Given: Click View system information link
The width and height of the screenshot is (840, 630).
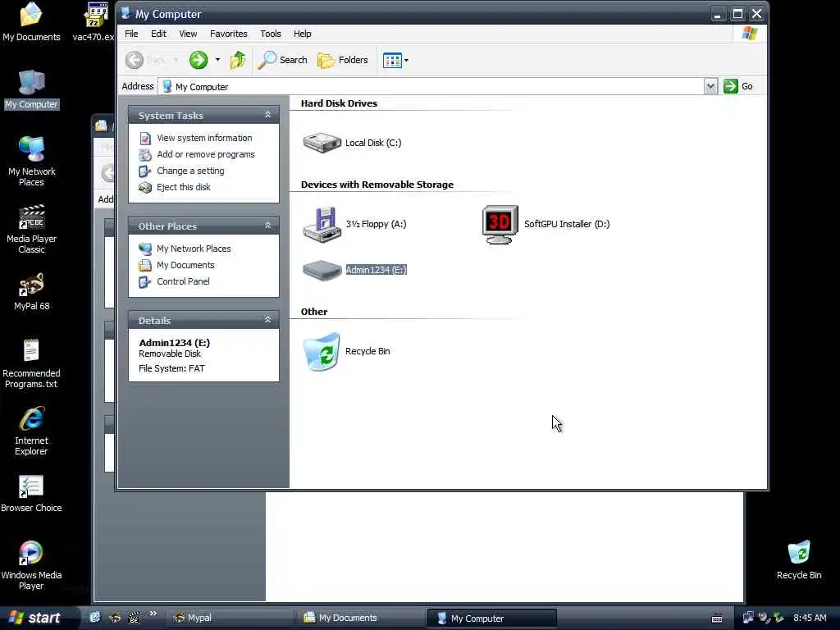Looking at the screenshot, I should (204, 138).
